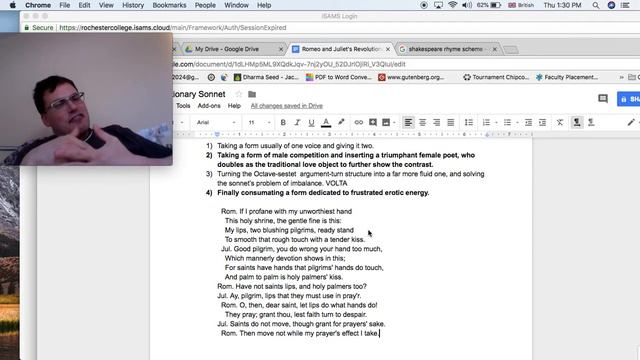Open the comments thread icon
Viewport: 640px width, 360px height.
(603, 98)
